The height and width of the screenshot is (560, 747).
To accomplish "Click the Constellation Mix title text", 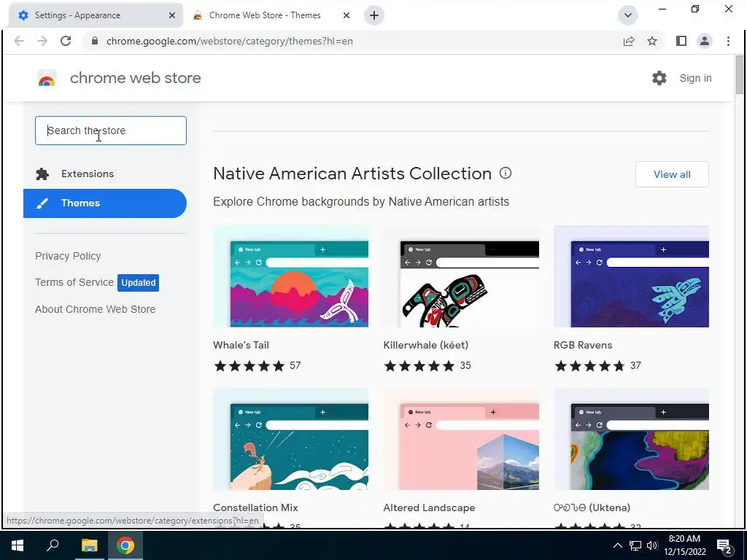I will pos(255,507).
